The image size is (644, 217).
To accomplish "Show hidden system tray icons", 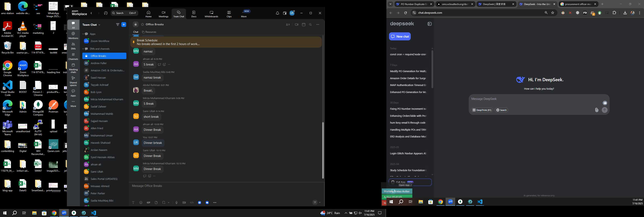I will tap(346, 213).
